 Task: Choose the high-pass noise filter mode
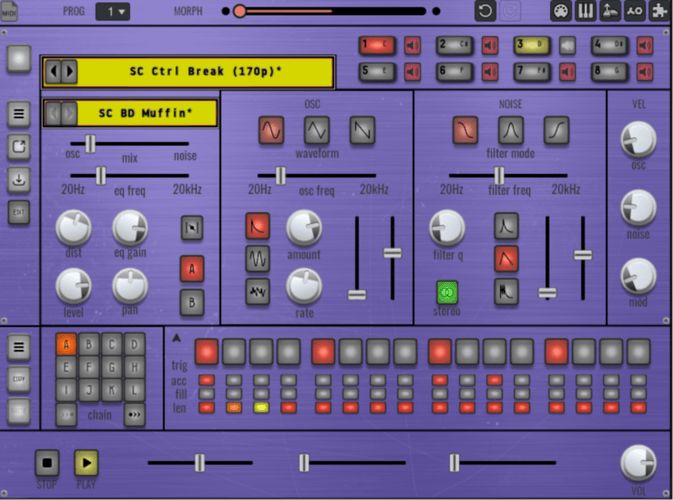click(x=556, y=130)
